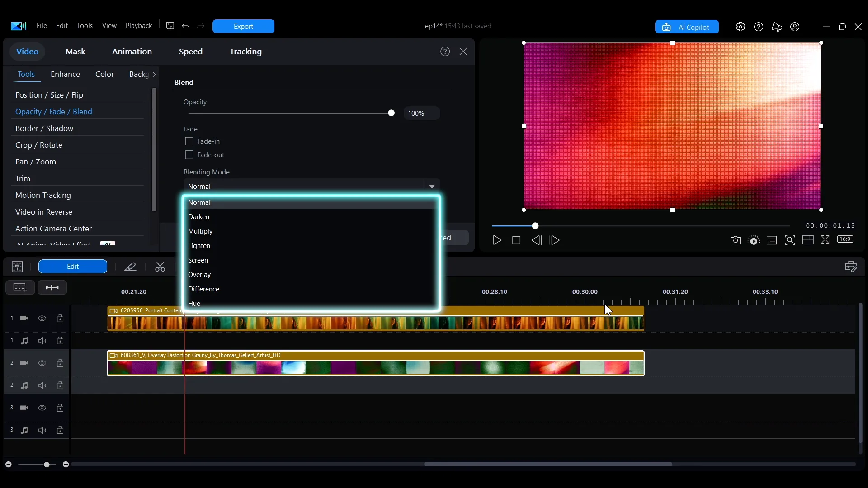
Task: Mute audio track 1
Action: tap(42, 341)
